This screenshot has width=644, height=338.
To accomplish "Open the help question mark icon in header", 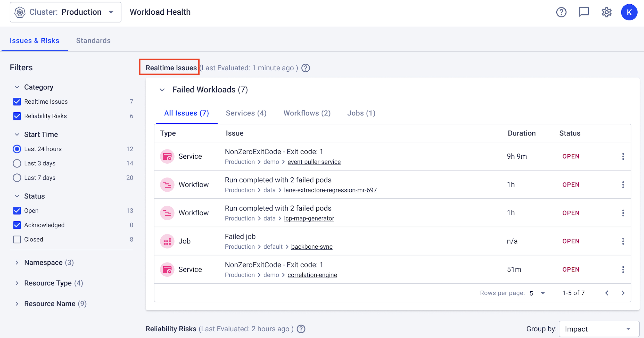I will click(x=561, y=12).
